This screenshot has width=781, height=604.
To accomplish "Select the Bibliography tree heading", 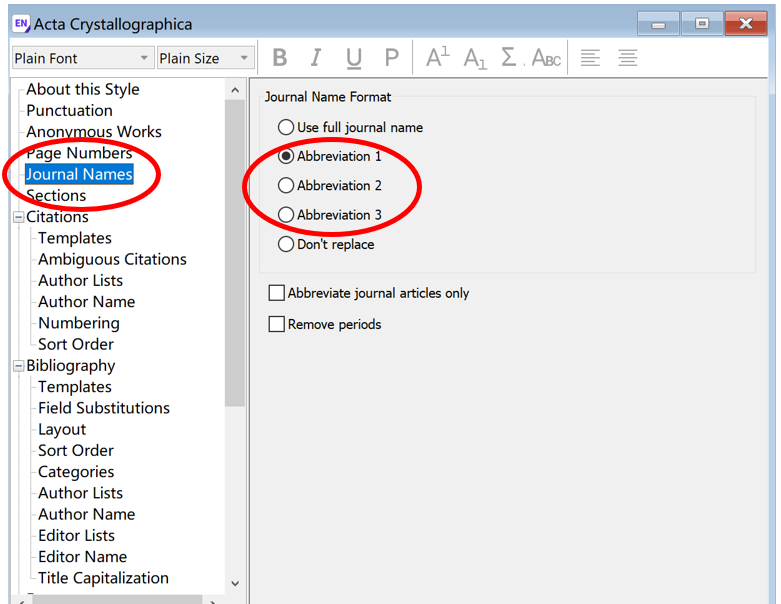I will (x=71, y=366).
